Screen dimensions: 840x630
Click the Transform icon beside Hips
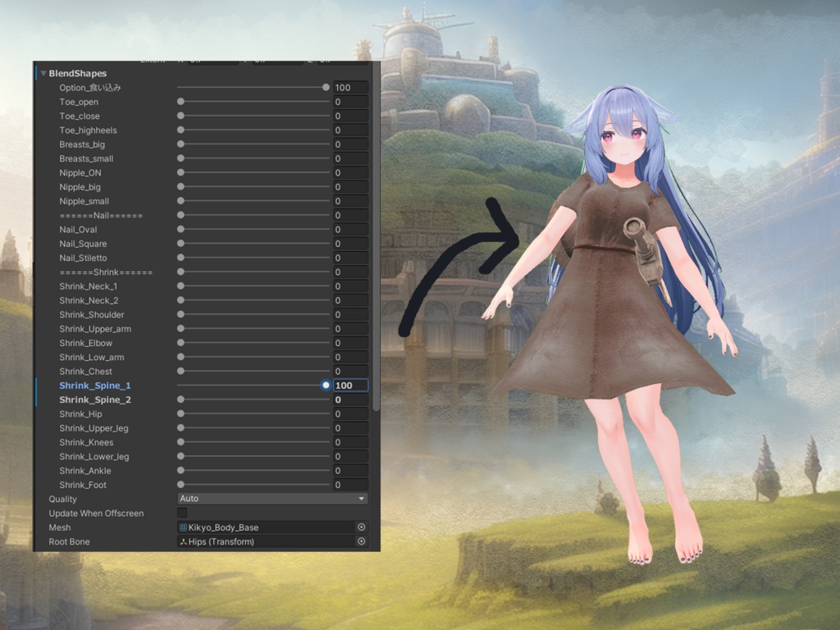pyautogui.click(x=182, y=541)
